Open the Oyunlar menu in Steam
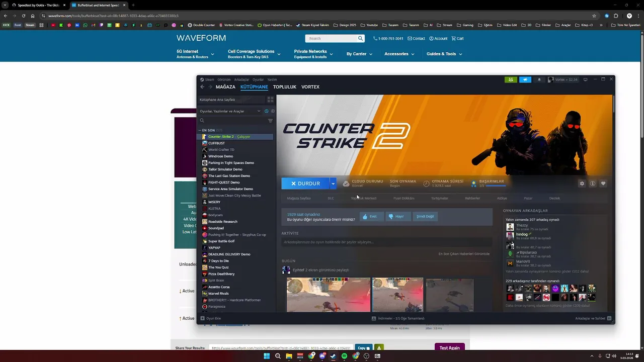 pyautogui.click(x=258, y=79)
